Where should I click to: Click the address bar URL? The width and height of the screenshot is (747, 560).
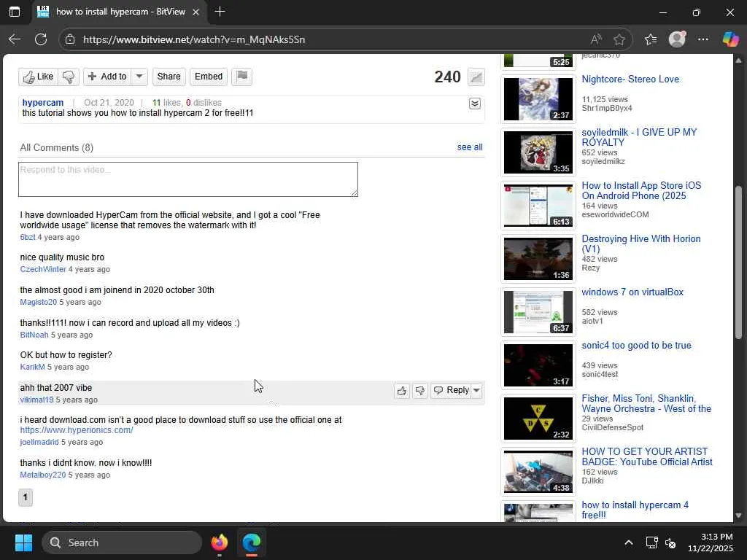click(194, 39)
